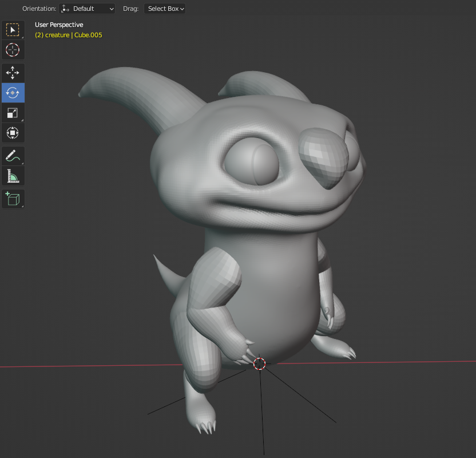Screen dimensions: 476x458
Task: Click the creature's left eye mesh
Action: coord(251,161)
